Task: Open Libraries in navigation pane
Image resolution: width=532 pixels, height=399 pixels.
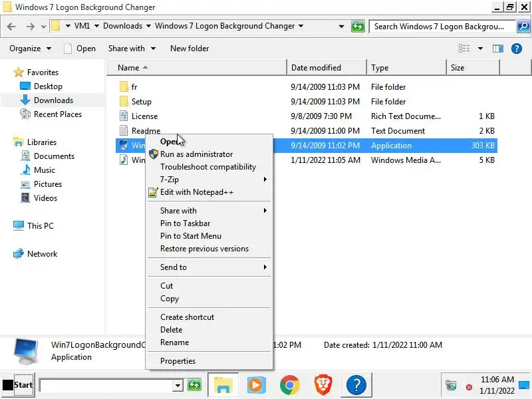Action: pyautogui.click(x=35, y=142)
